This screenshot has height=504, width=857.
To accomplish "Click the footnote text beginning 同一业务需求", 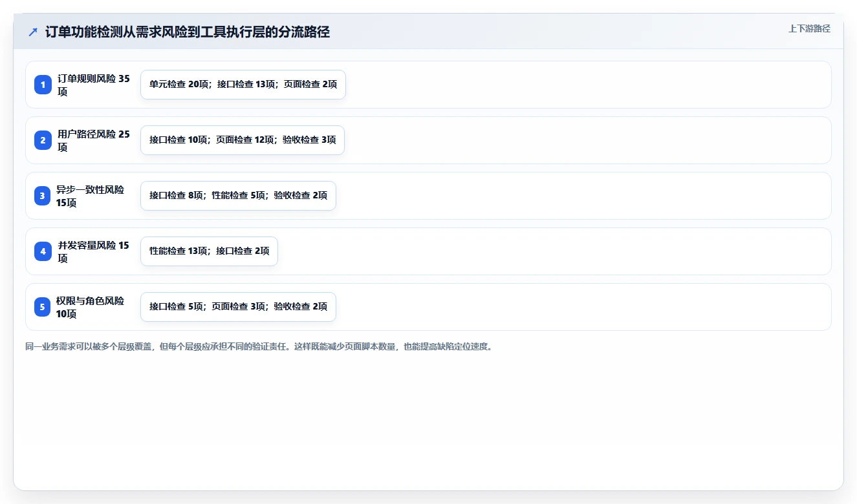I will click(259, 346).
